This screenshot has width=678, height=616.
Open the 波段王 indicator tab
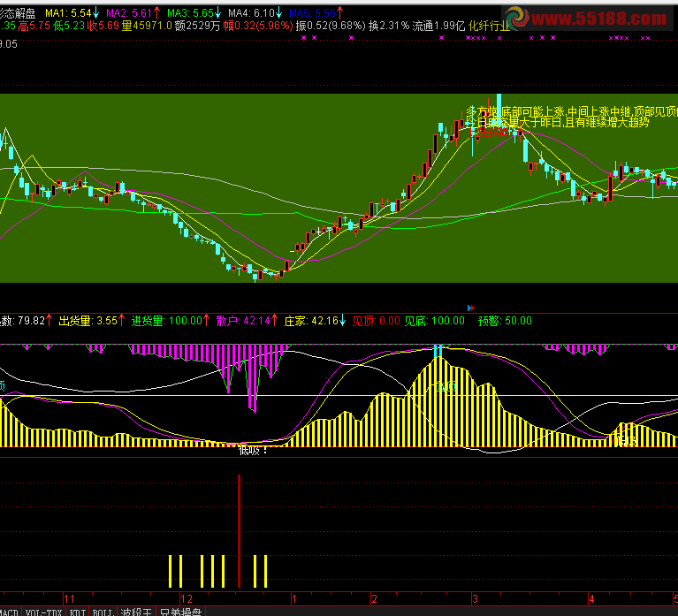click(x=136, y=612)
